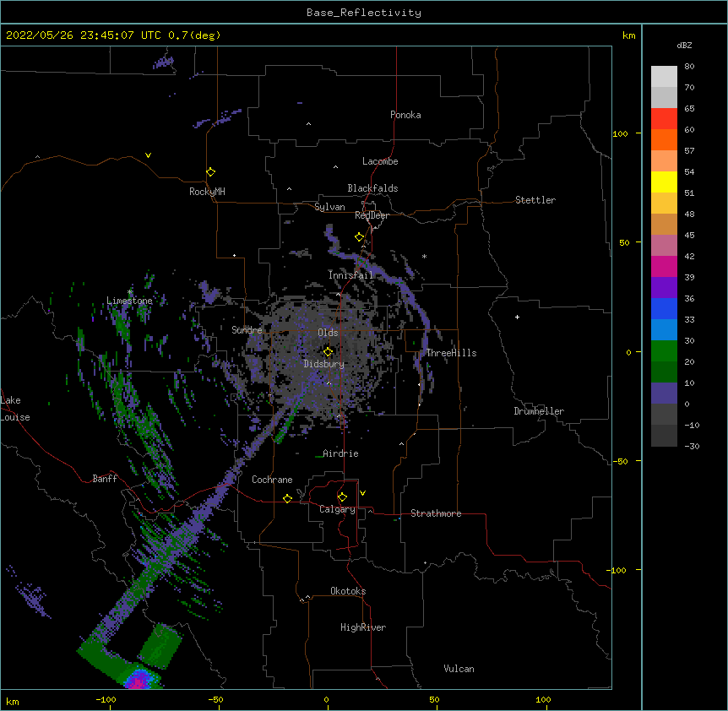Image resolution: width=728 pixels, height=711 pixels.
Task: Click the magenta 42 dBZ legend swatch
Action: (664, 266)
